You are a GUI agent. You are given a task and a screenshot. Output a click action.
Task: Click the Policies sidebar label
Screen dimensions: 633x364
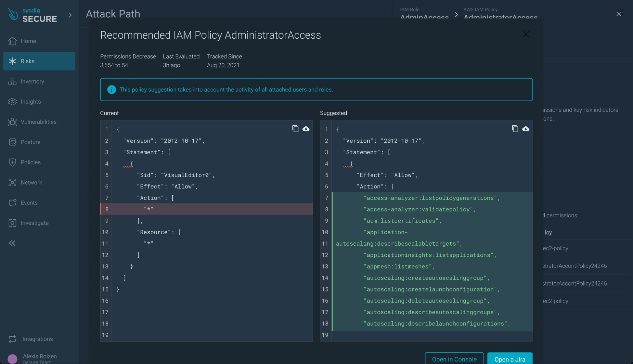31,162
